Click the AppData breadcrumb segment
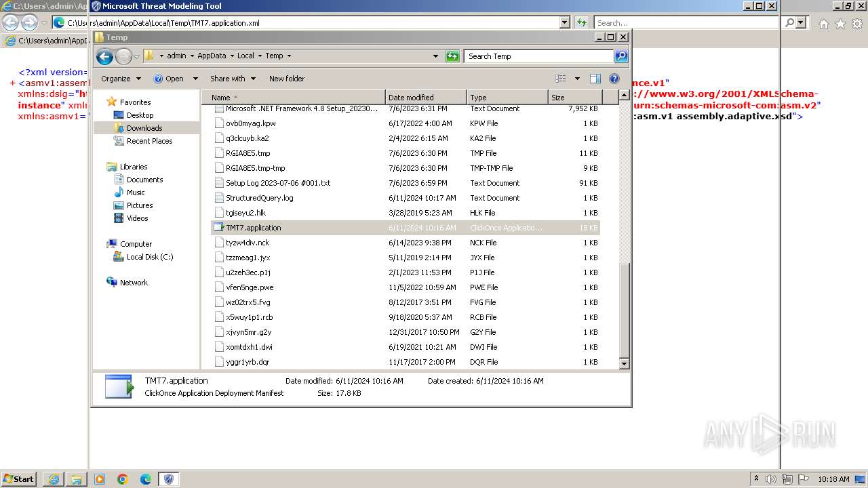Screen dimensions: 868x488 point(212,56)
